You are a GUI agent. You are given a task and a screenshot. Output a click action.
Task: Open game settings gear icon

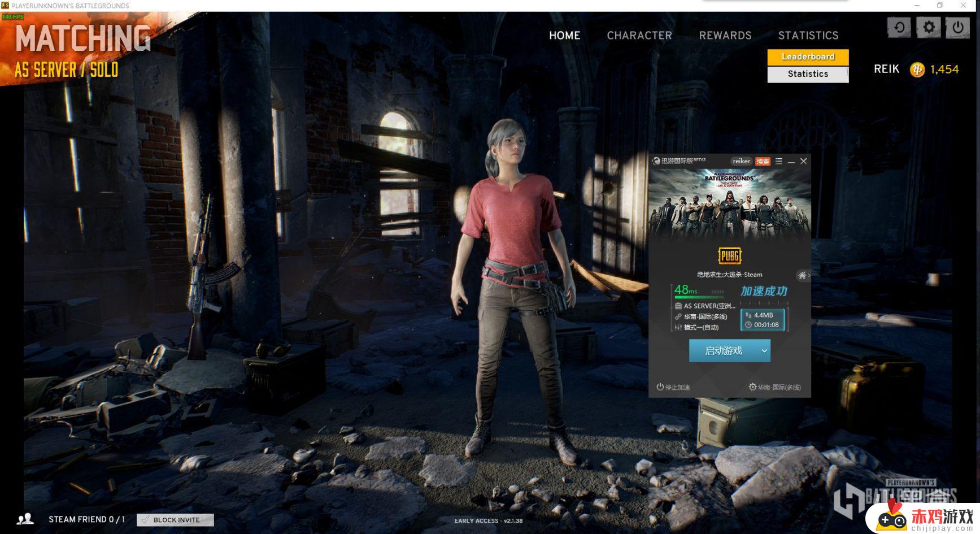[x=929, y=27]
